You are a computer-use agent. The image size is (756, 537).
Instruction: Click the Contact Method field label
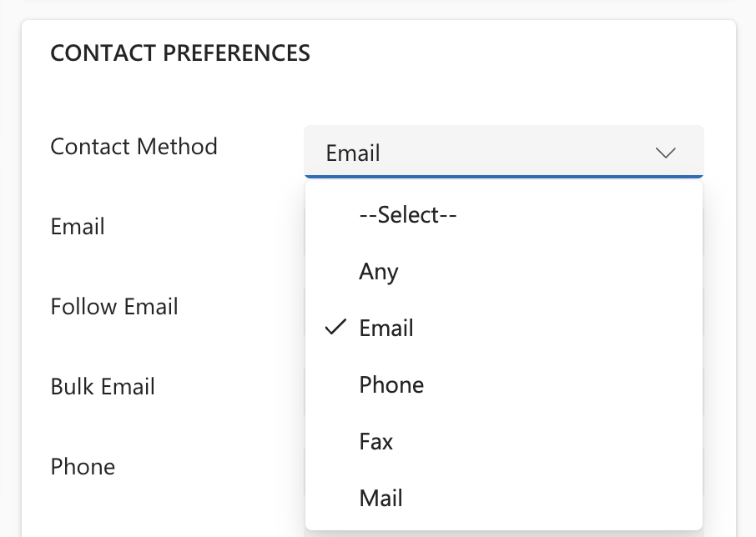pyautogui.click(x=134, y=147)
